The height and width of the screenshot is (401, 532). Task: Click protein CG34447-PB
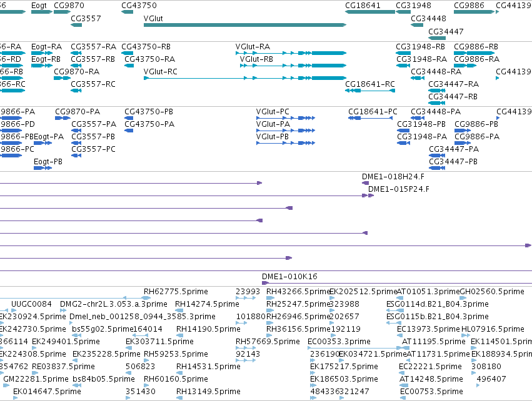[437, 168]
